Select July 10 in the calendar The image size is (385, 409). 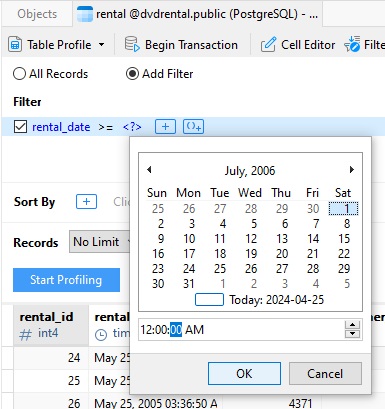tap(189, 239)
